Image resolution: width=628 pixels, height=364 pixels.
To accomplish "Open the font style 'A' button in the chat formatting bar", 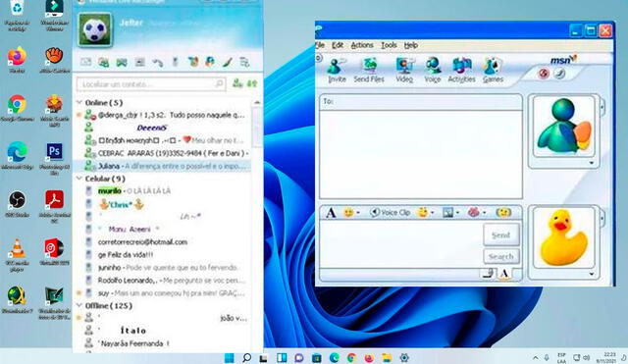I will pyautogui.click(x=331, y=213).
